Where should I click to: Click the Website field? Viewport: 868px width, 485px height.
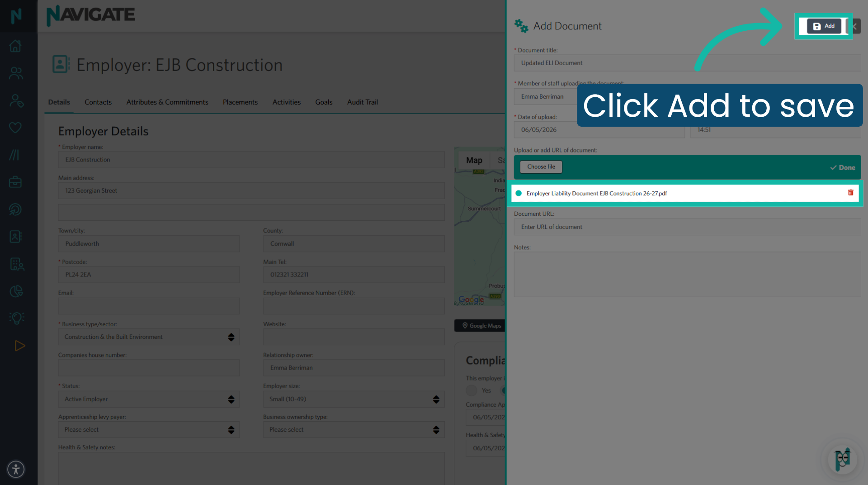354,337
